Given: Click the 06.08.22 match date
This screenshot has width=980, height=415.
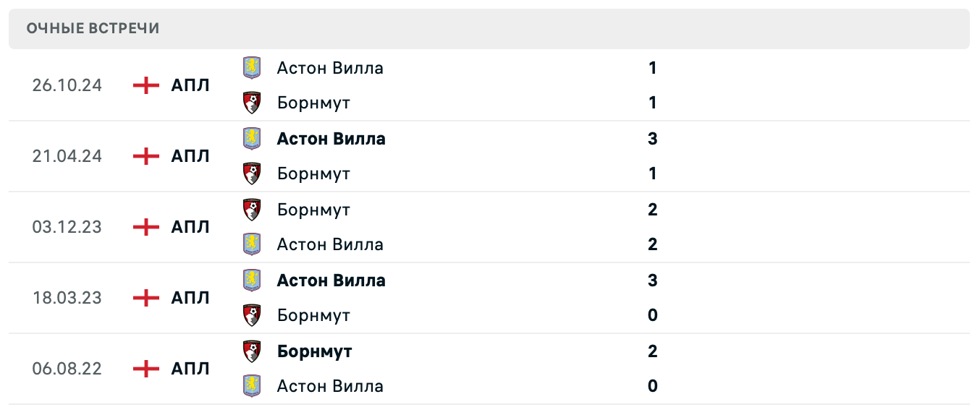Looking at the screenshot, I should [x=67, y=369].
